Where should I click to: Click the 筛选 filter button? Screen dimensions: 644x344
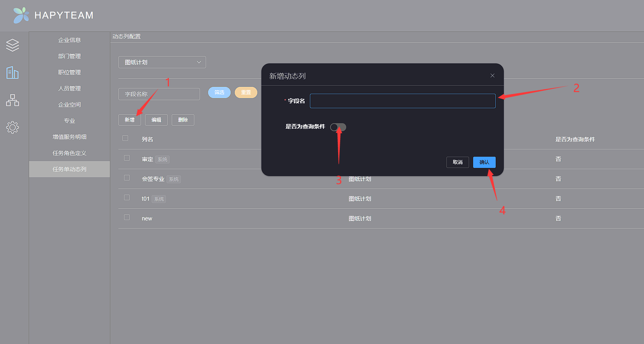click(219, 92)
